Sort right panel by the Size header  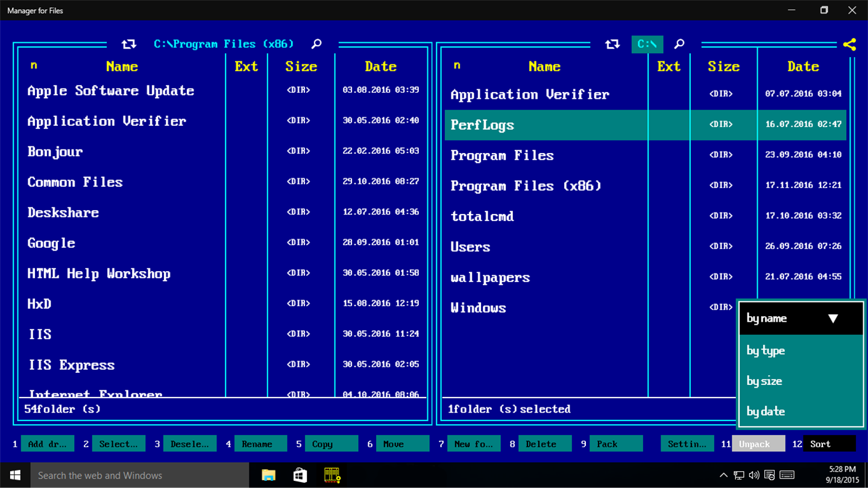[723, 66]
